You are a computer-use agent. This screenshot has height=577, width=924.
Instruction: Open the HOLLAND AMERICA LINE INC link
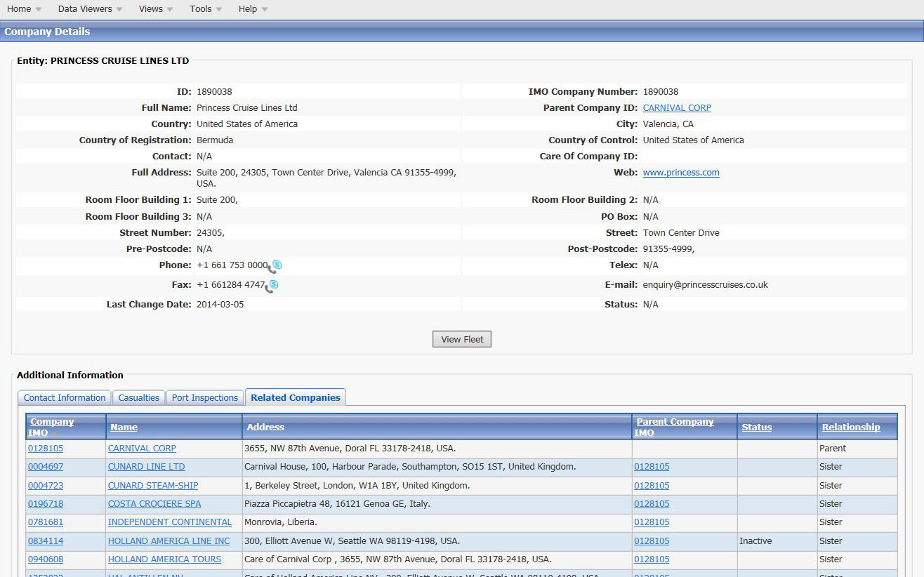pos(169,541)
